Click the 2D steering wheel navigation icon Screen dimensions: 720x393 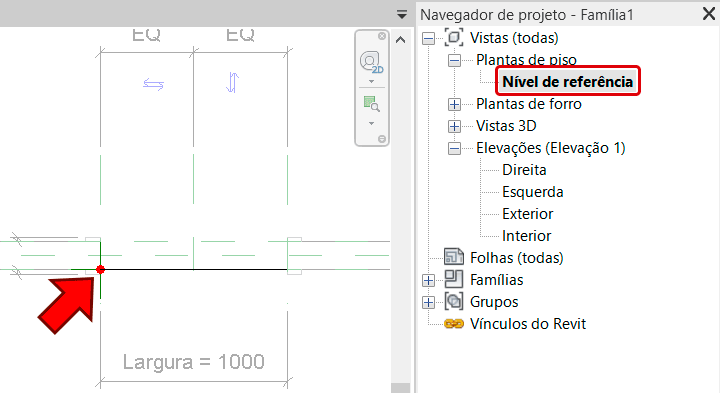(x=371, y=62)
